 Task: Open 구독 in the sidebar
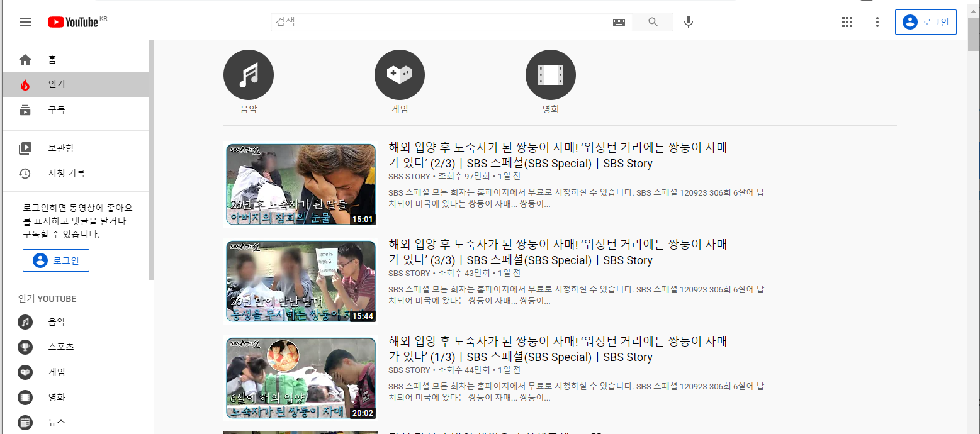click(x=76, y=109)
